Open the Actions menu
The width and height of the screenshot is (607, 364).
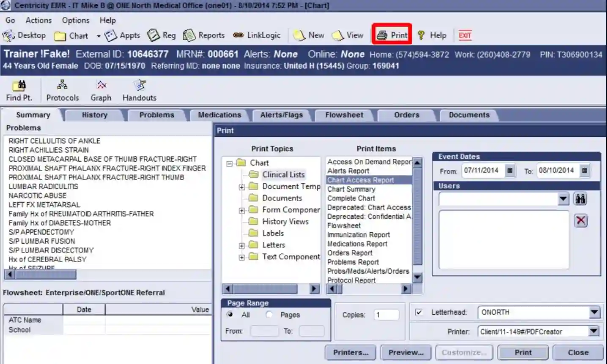(x=38, y=20)
